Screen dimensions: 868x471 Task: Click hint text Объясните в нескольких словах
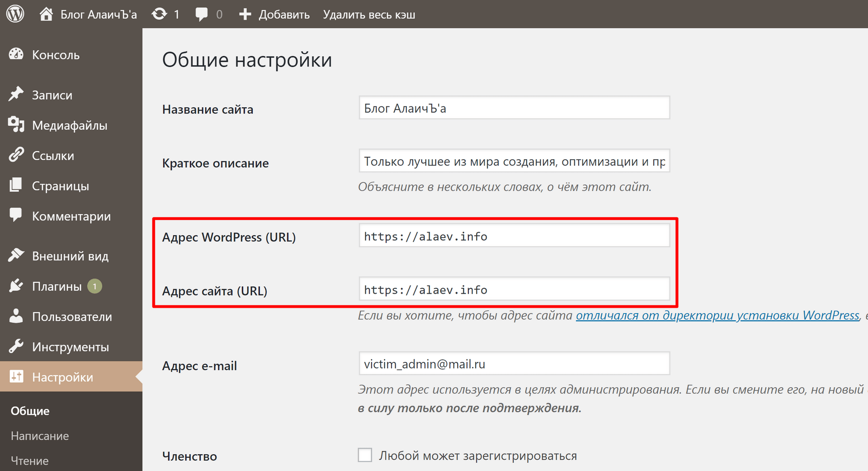tap(505, 187)
